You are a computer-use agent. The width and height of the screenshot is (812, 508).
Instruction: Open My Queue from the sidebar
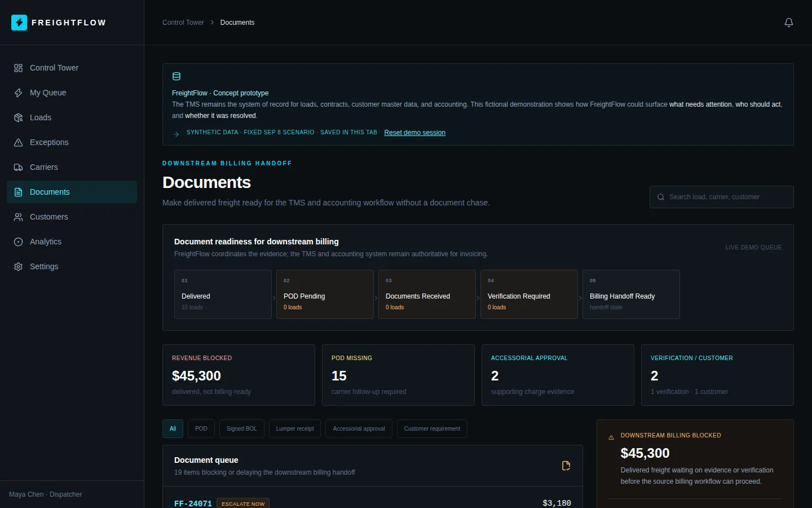pyautogui.click(x=72, y=93)
